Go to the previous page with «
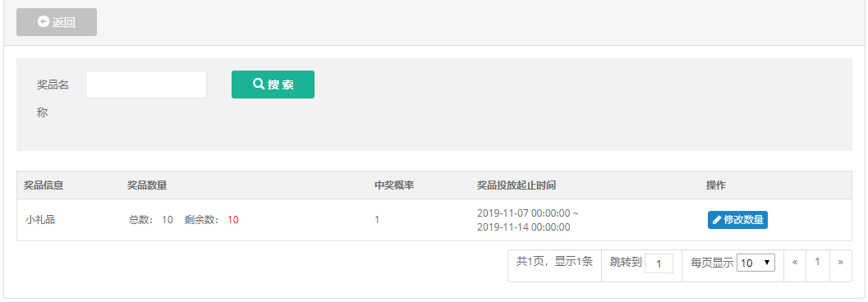This screenshot has width=868, height=302. point(795,262)
